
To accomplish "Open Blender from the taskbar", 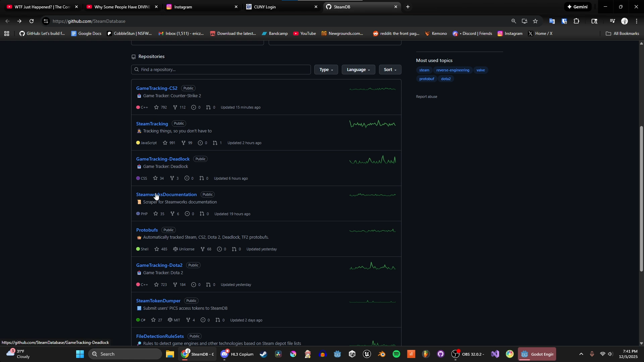I will 382,354.
